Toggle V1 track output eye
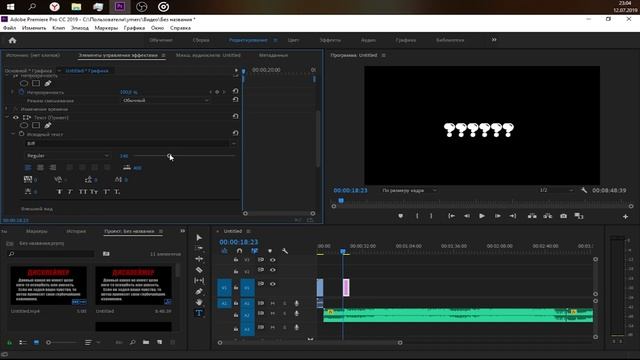The image size is (640, 360). point(273,284)
